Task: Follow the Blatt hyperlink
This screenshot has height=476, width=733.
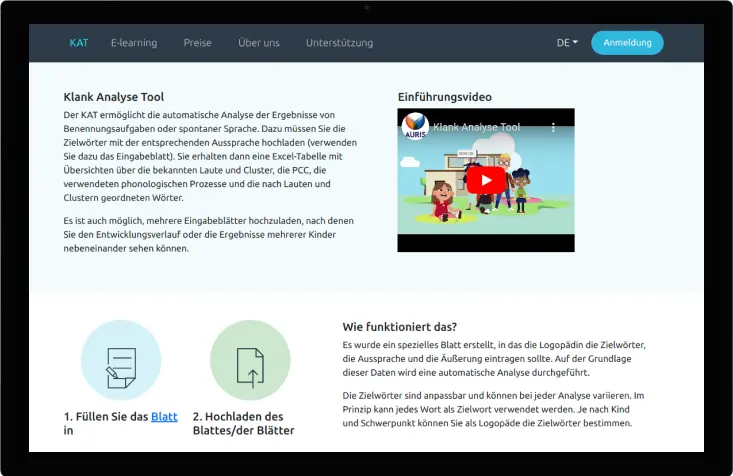Action: [x=164, y=416]
